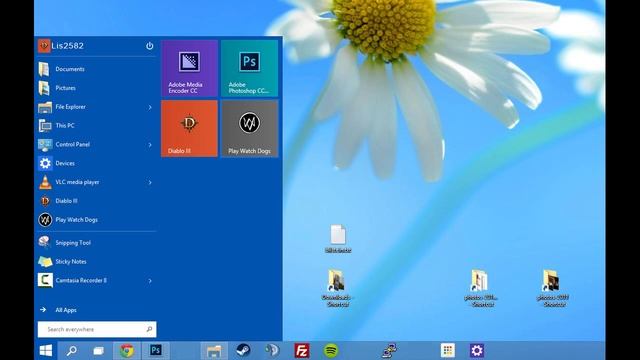Click the Windows Start button on taskbar
Screen dimensions: 640x360
point(46,351)
